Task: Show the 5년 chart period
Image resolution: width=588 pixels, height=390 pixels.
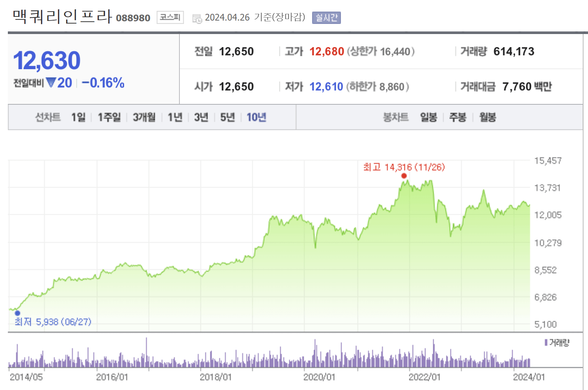Action: click(227, 117)
